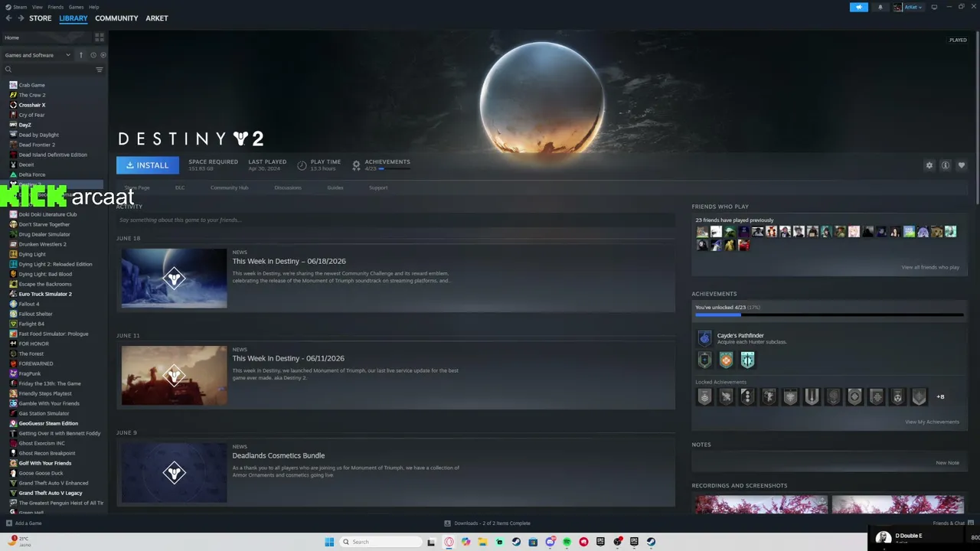
Task: Show Destiny 2 game info icon
Action: click(x=946, y=165)
